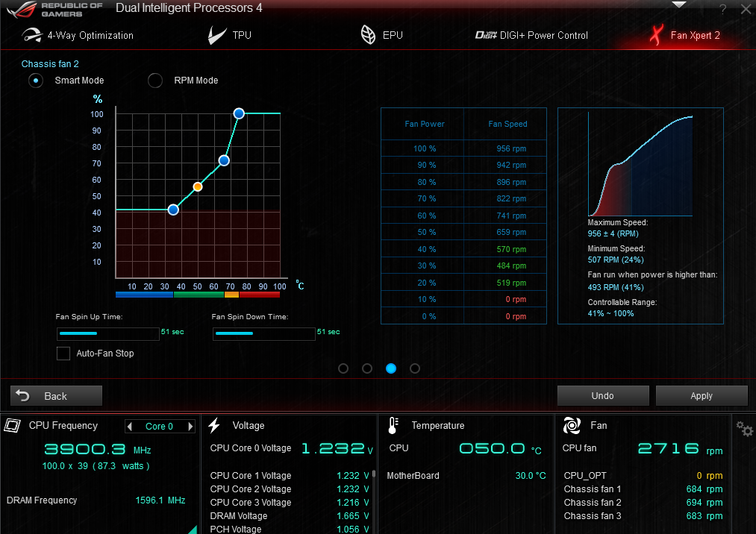The image size is (756, 534).
Task: Open the 4-Way Optimization tab
Action: pyautogui.click(x=78, y=35)
